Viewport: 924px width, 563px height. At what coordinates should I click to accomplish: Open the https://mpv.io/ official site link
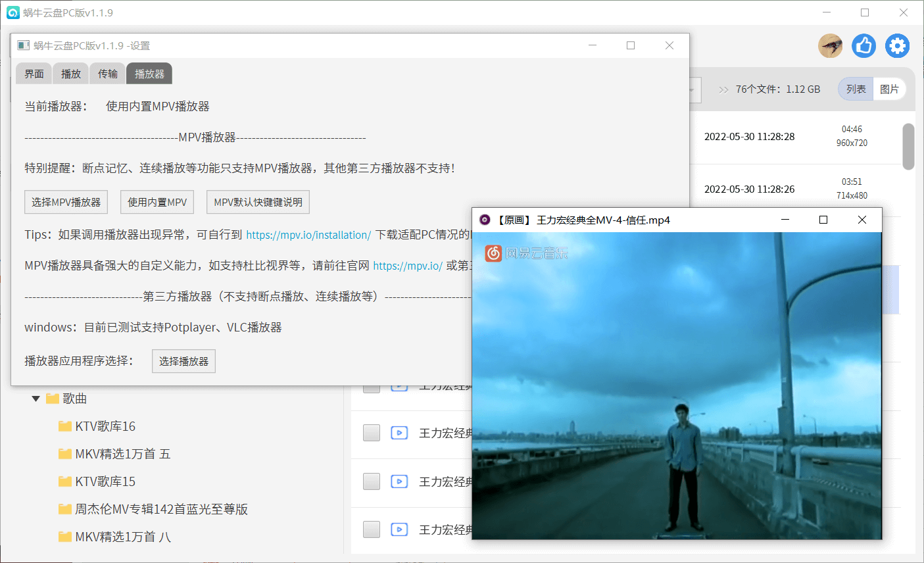click(408, 266)
